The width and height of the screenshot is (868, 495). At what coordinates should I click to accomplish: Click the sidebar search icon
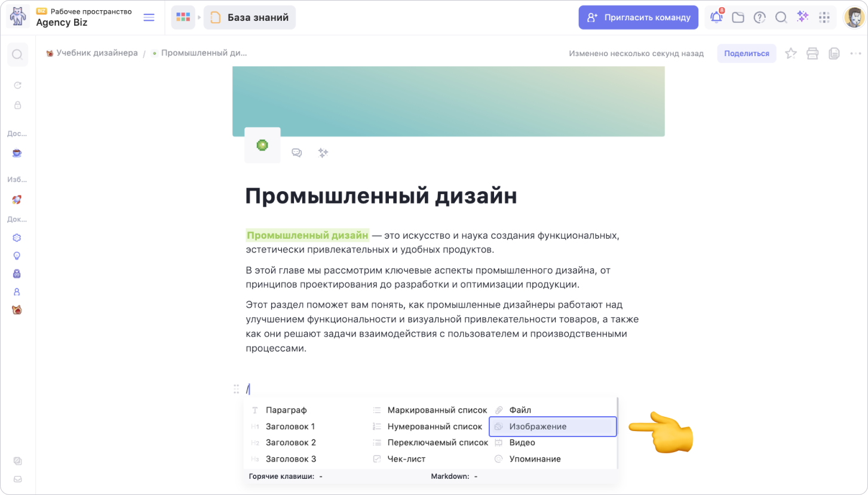17,54
